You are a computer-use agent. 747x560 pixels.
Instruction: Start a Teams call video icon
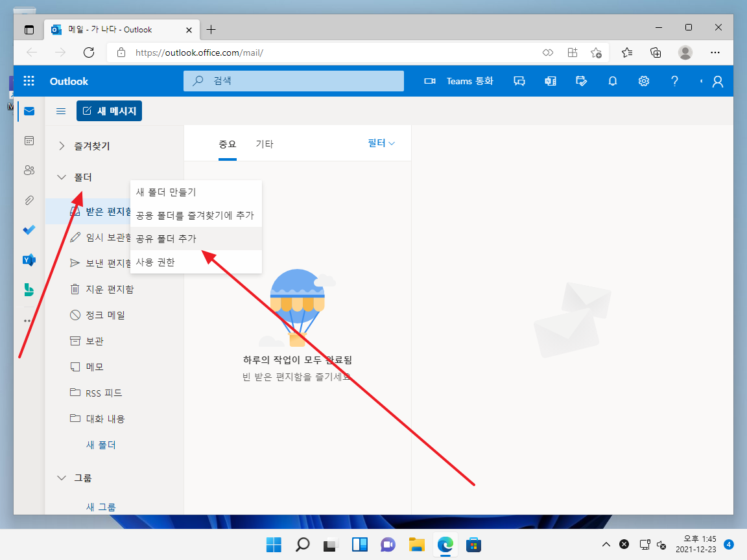(x=430, y=81)
